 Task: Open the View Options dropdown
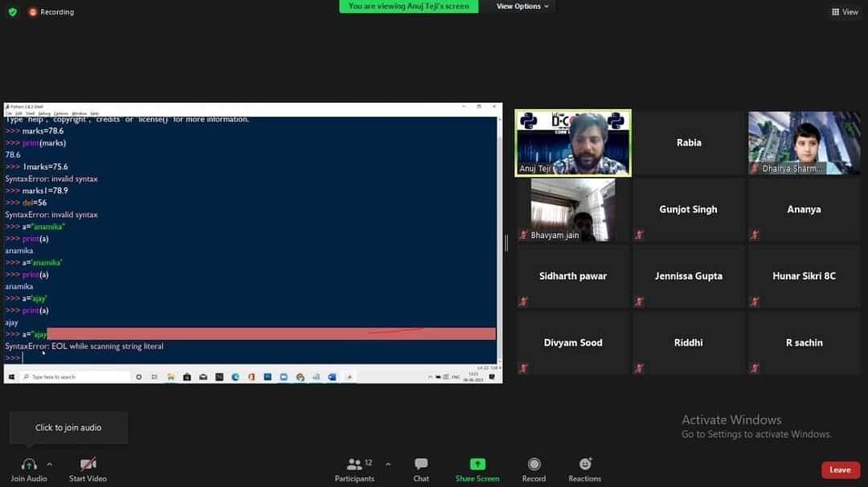[522, 6]
